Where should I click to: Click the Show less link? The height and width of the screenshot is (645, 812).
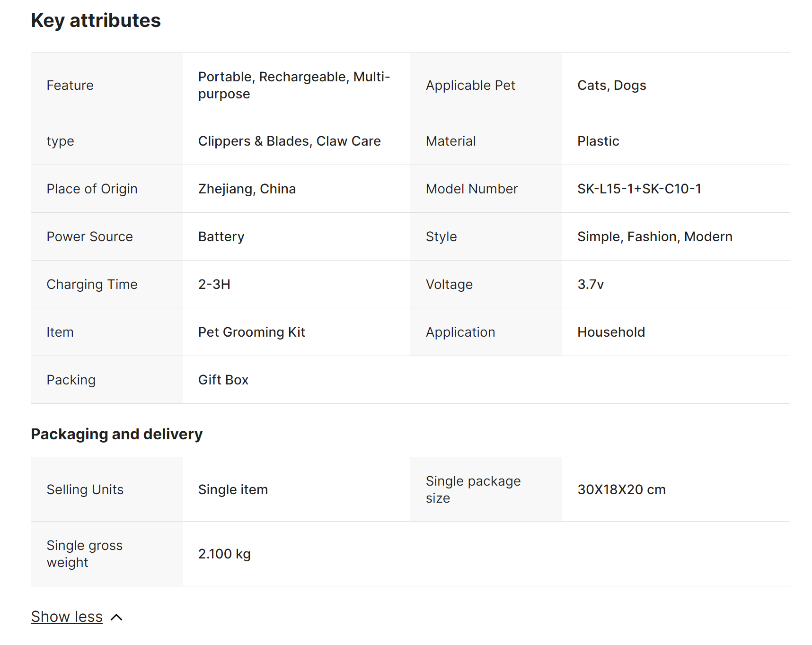click(67, 617)
